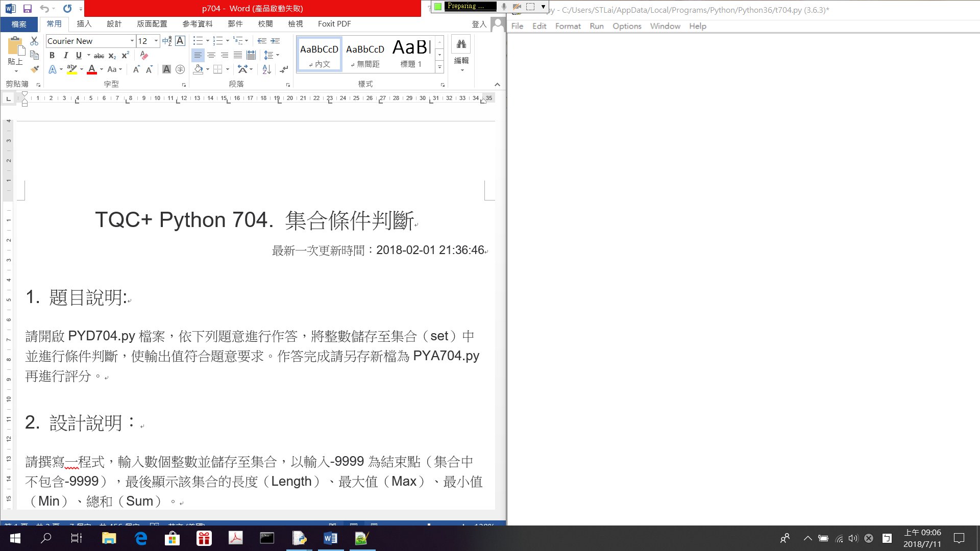Screen dimensions: 980x551
Task: Open Font dialog launcher
Action: pyautogui.click(x=184, y=85)
